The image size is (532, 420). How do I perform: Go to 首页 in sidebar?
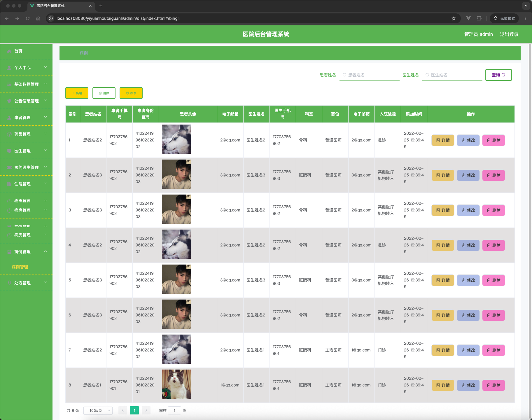coord(26,51)
